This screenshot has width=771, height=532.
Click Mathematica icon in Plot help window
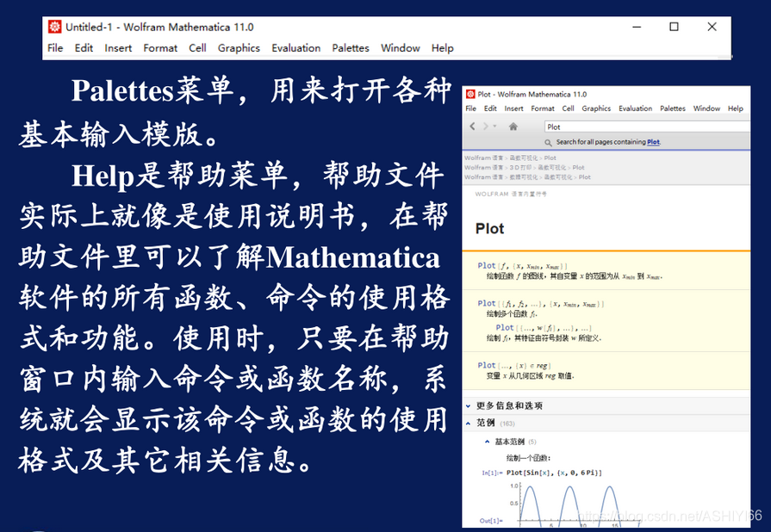click(x=470, y=94)
